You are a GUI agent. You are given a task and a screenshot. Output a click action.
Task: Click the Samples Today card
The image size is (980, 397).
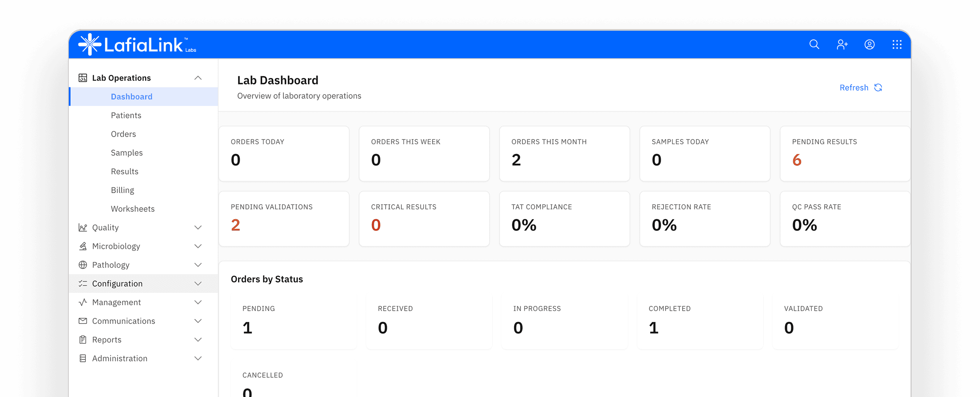pos(705,154)
